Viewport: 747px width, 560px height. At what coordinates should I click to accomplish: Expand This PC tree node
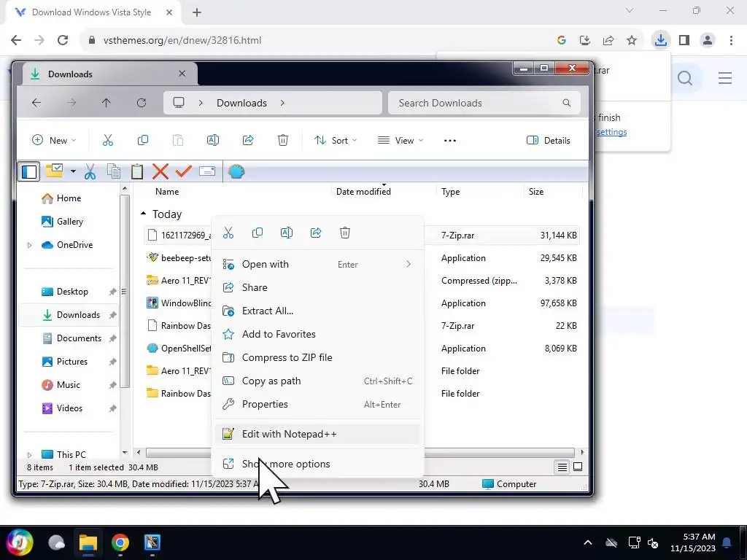(x=29, y=455)
